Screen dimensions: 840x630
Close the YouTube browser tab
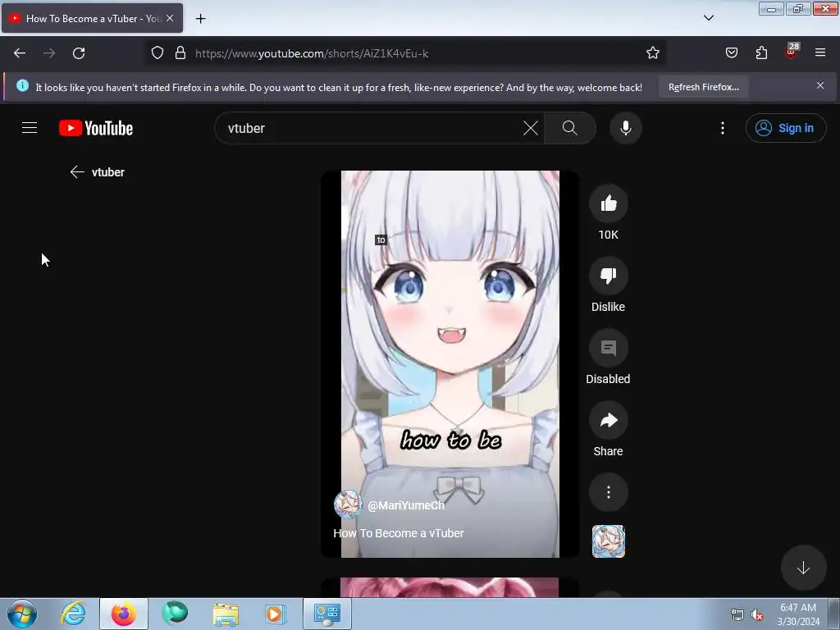click(170, 18)
